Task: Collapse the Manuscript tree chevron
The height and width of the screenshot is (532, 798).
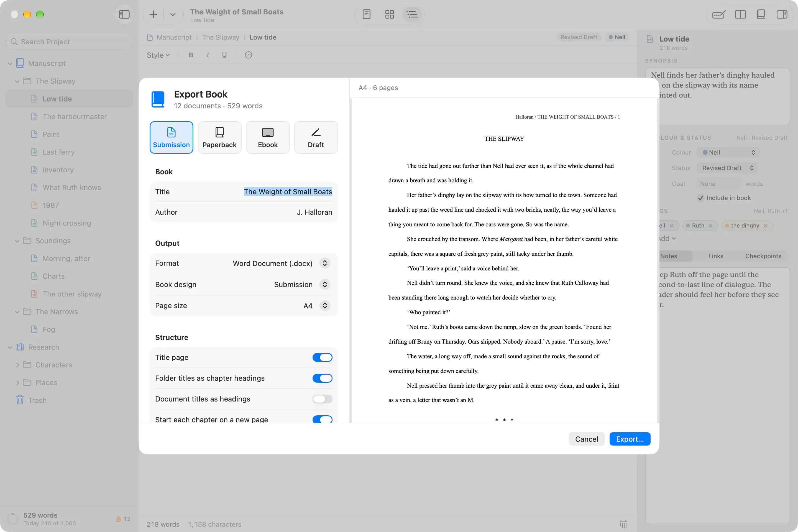Action: coord(10,63)
